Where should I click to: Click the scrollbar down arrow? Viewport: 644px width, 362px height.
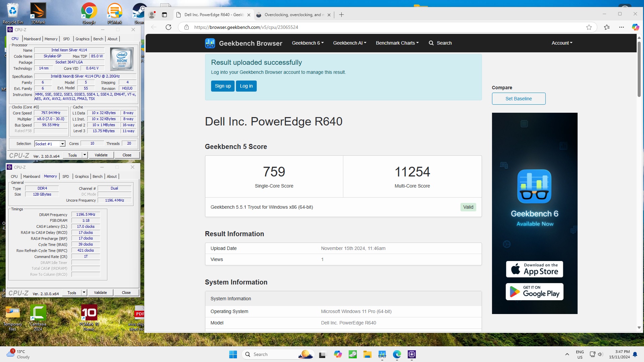(639, 327)
